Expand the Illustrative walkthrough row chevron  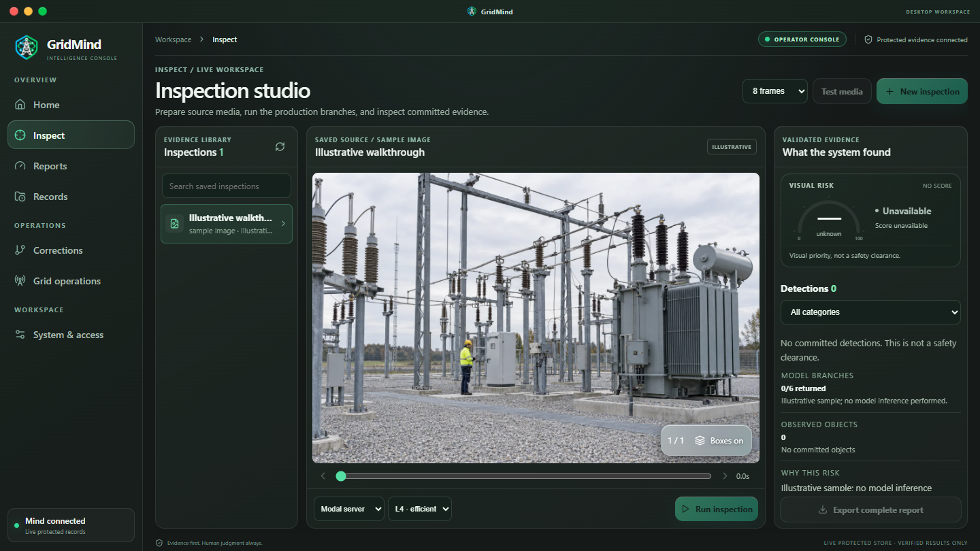click(283, 224)
